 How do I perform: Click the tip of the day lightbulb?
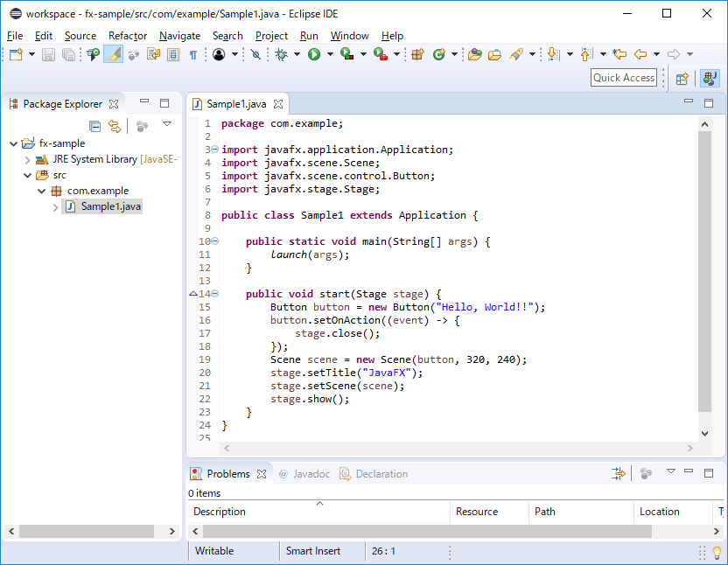point(717,553)
